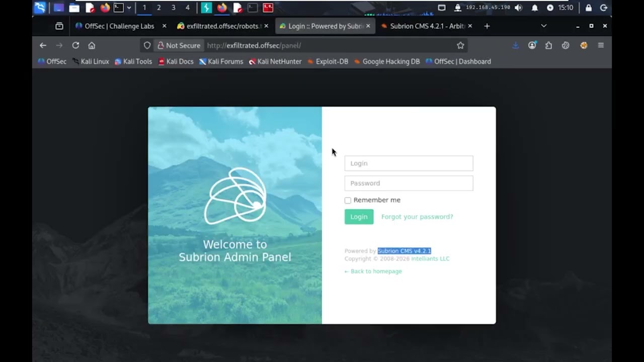Screen dimensions: 644x362
Task: Launch Firefox from the panel launcher beside file manager
Action: [105, 8]
